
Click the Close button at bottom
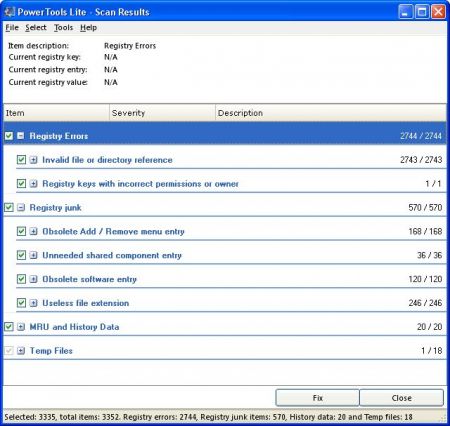point(401,398)
